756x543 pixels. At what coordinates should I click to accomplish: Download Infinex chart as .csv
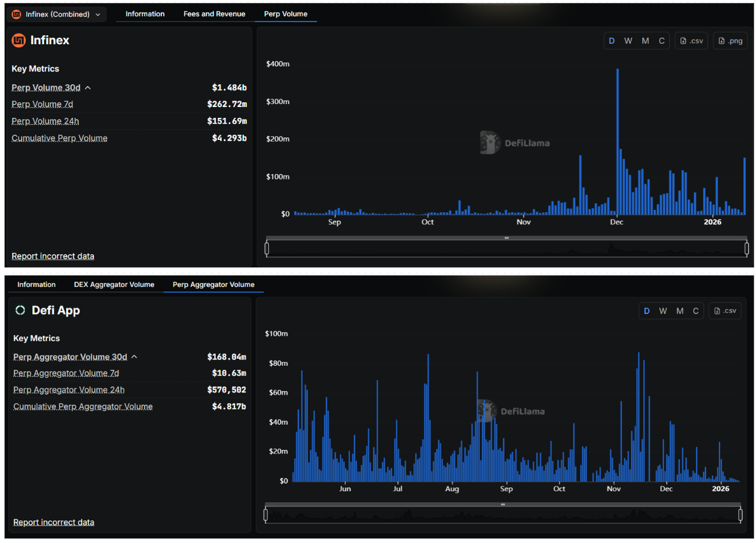click(x=691, y=41)
